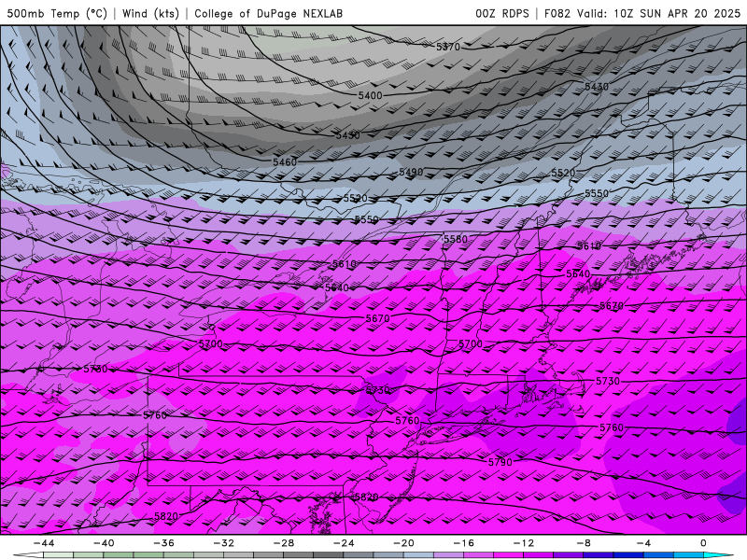Select the "College of DuPage NEXLAB" text
747x560 pixels.
268,13
